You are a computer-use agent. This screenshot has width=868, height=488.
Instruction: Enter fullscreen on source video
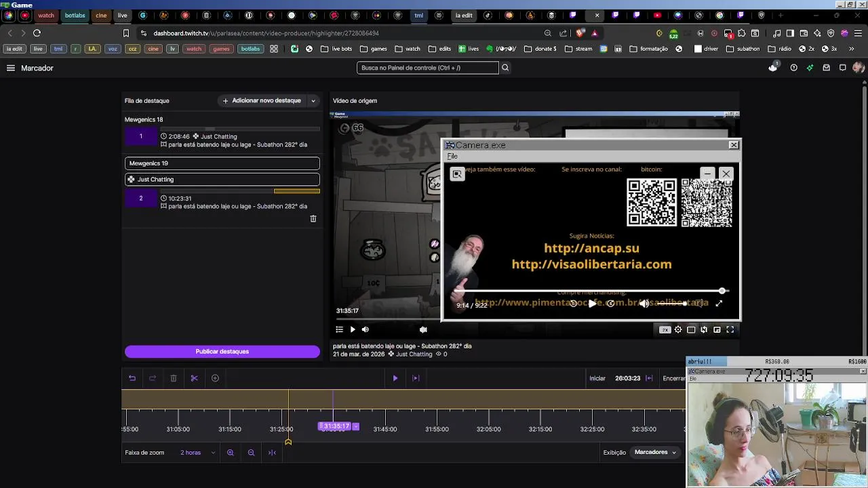(730, 329)
